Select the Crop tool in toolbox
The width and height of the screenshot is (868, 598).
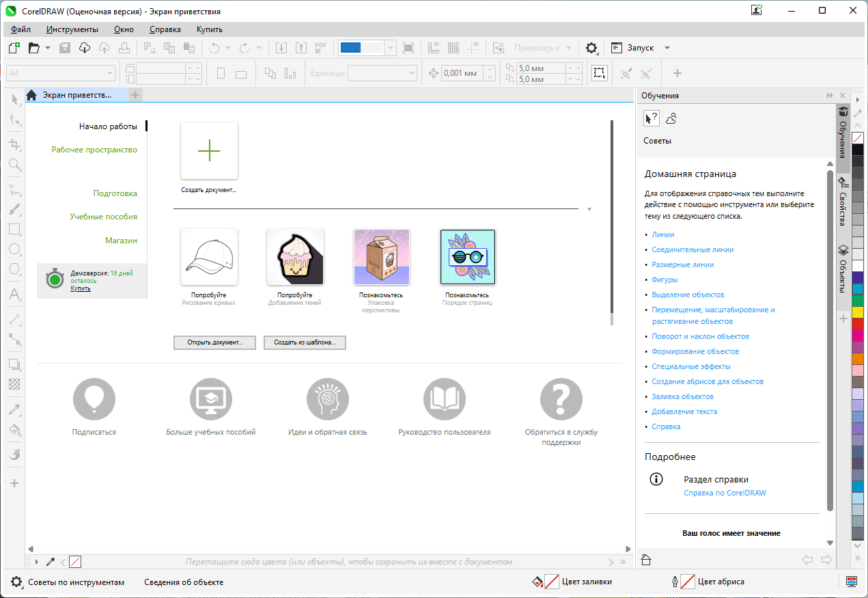pos(14,144)
